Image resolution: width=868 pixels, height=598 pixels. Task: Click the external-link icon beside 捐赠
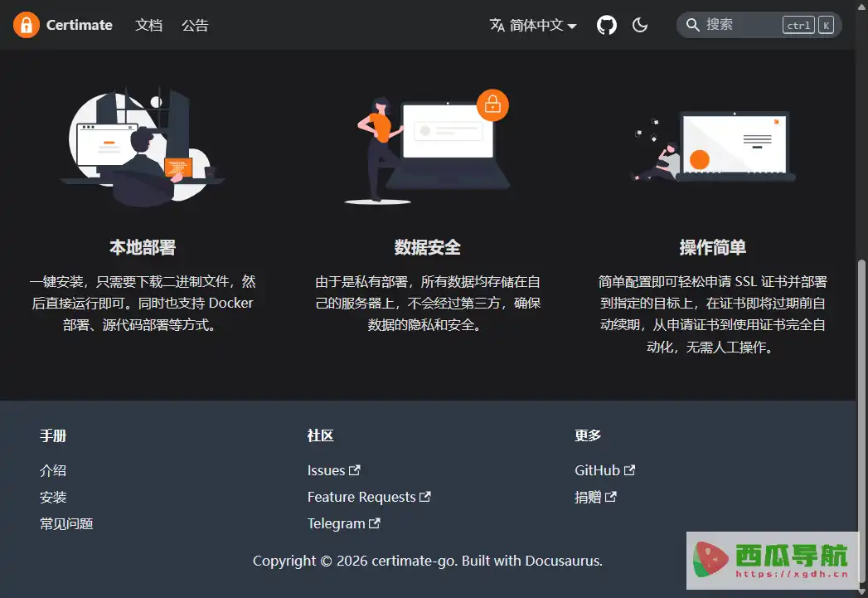tap(611, 497)
